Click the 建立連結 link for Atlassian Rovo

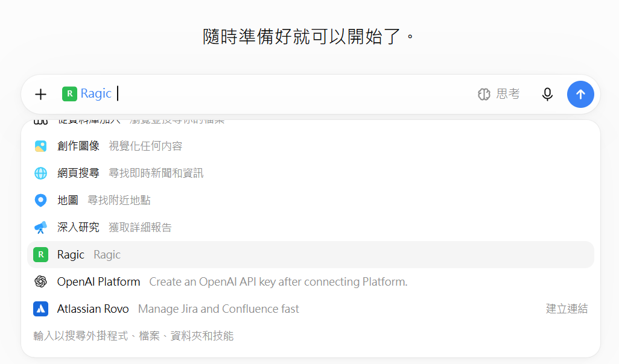[x=567, y=309]
